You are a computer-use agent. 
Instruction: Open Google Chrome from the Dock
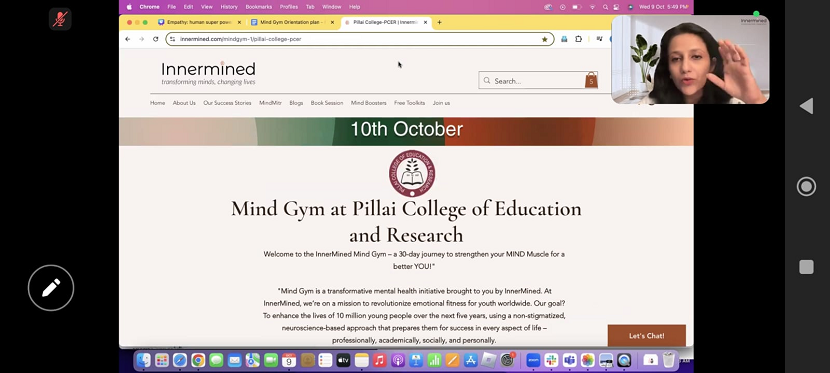198,360
